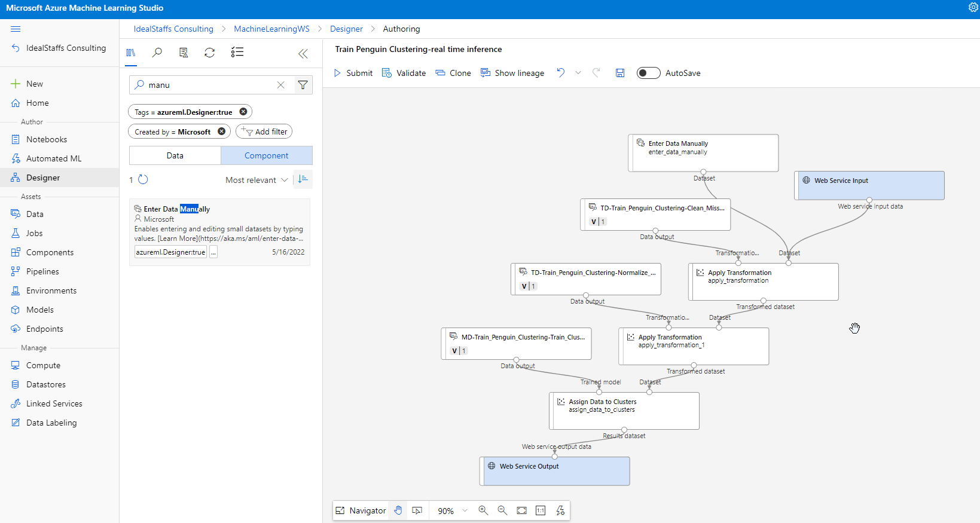Click the Zoom to fit icon
The image size is (980, 523).
click(x=522, y=510)
